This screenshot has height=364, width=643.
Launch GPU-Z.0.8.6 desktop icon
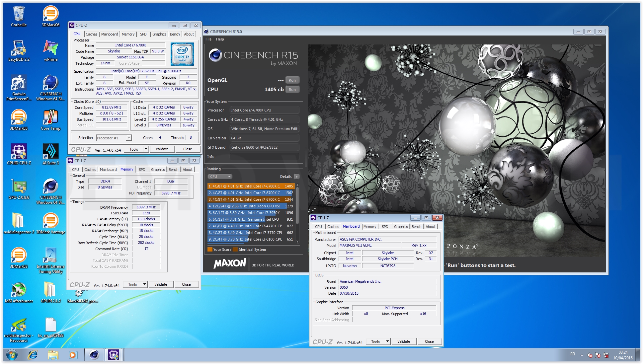pos(19,188)
